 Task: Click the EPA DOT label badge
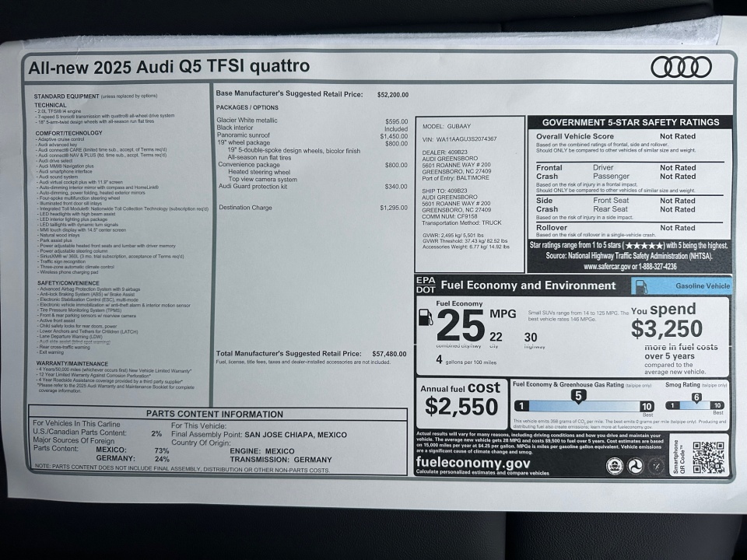pos(426,285)
